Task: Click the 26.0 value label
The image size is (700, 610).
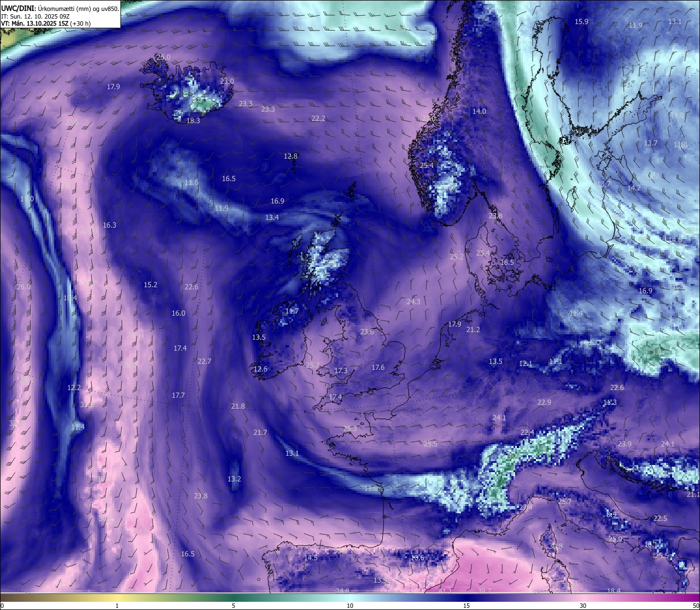Action: tap(24, 287)
